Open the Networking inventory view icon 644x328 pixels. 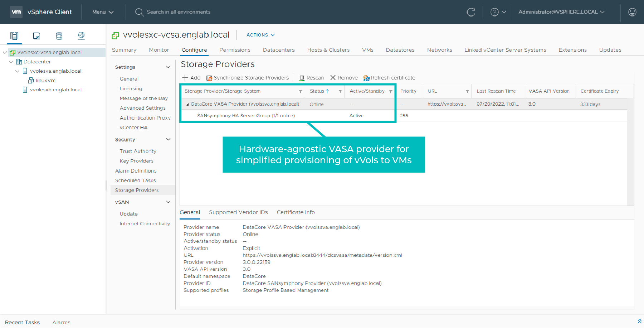(x=81, y=36)
